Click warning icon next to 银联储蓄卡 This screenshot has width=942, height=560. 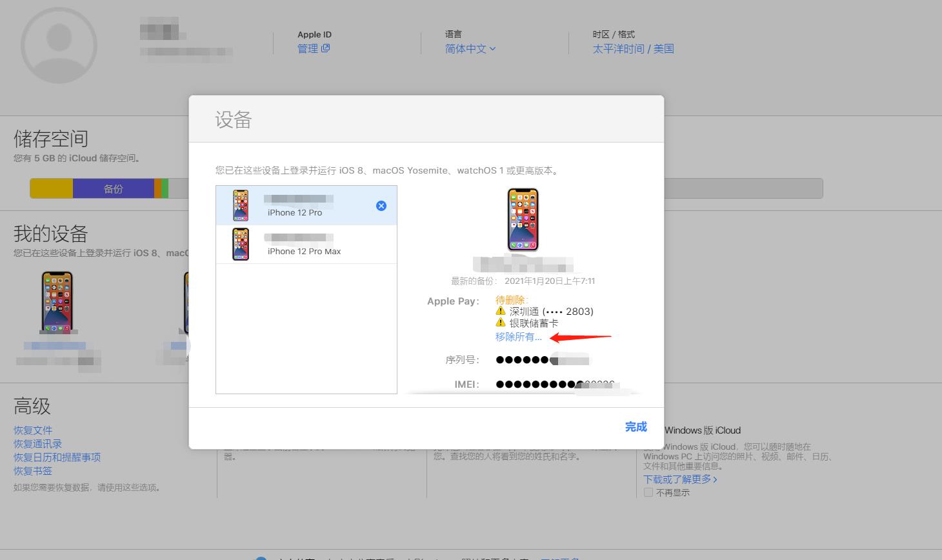(501, 323)
